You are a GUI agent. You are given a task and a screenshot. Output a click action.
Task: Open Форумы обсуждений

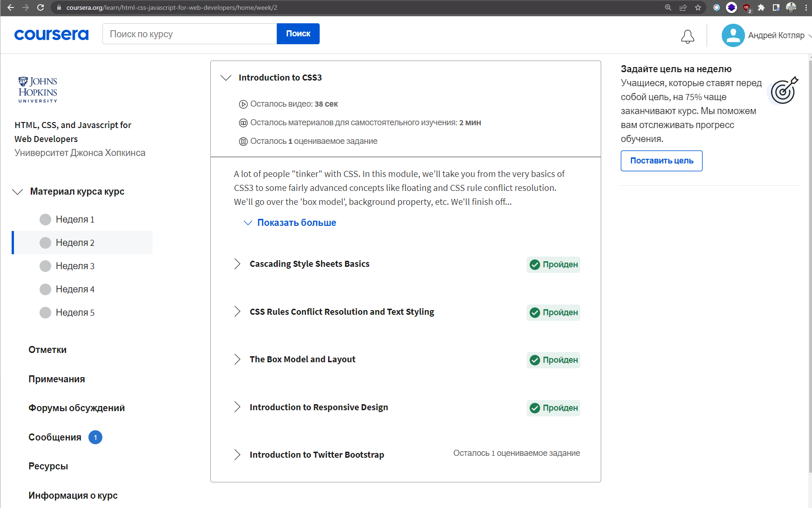tap(77, 408)
